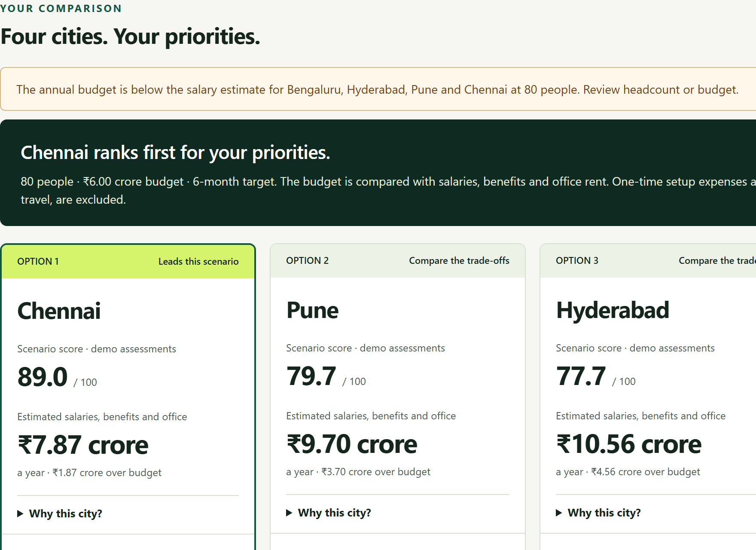756x550 pixels.
Task: Click "Compare the trade-offs" on Option 3
Action: pos(717,260)
